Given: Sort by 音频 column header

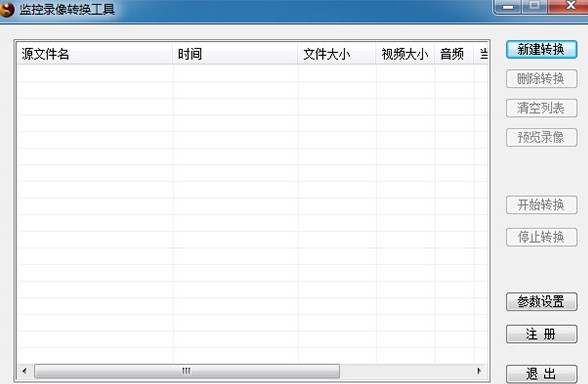Looking at the screenshot, I should [x=454, y=54].
